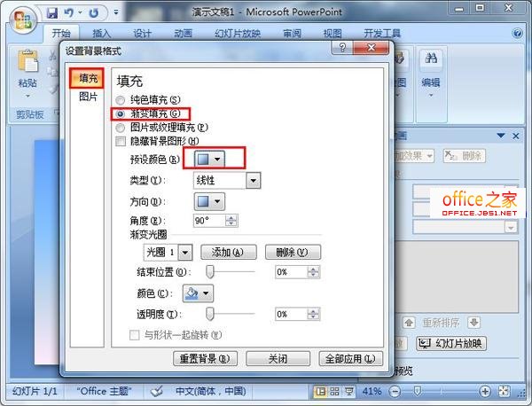Open the 预设颜色 preset gradient dropdown
The width and height of the screenshot is (532, 406).
pyautogui.click(x=209, y=159)
